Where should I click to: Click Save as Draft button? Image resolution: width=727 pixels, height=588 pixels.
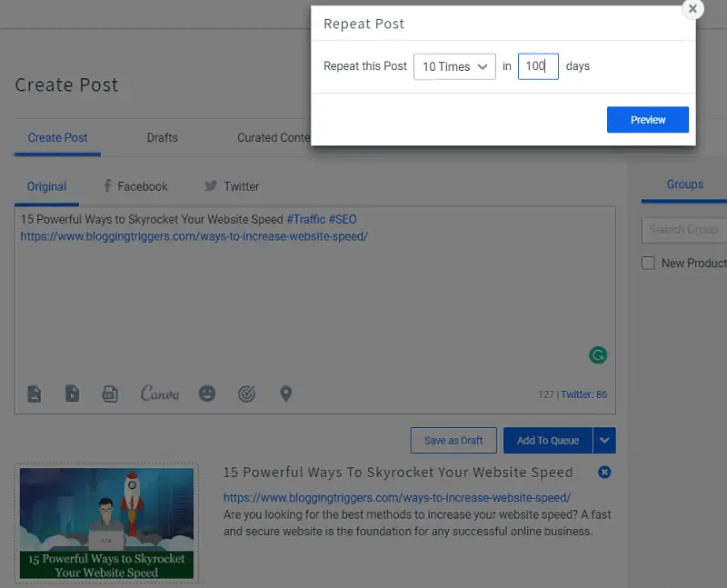pos(453,441)
